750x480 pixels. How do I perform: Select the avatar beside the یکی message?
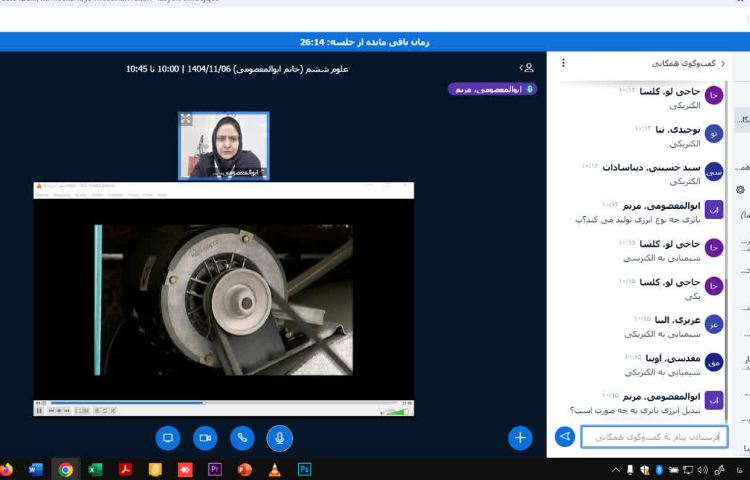tap(714, 286)
